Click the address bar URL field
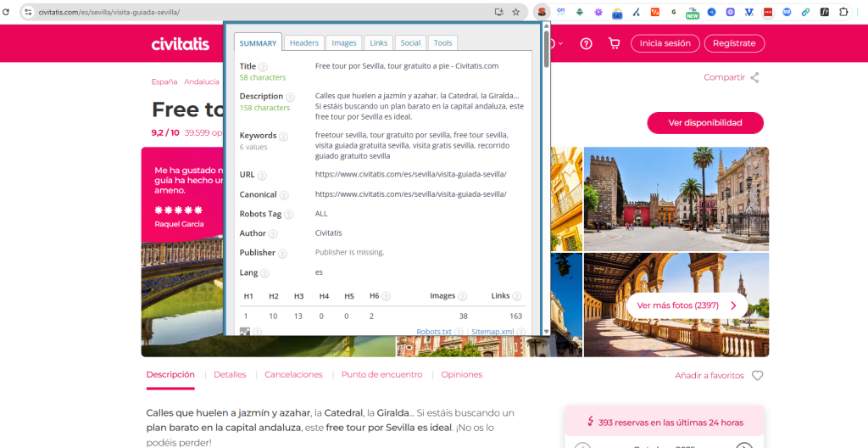 click(x=254, y=12)
